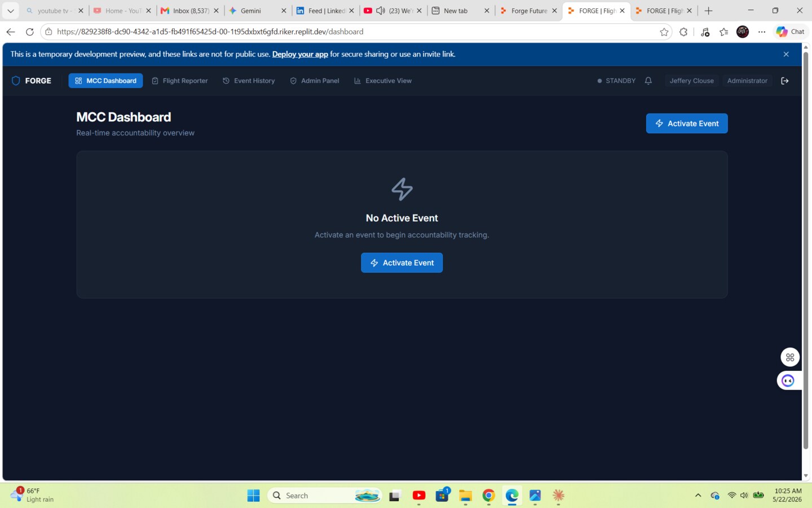Click the lightning bolt No Active Event icon
The image size is (812, 508).
(402, 189)
